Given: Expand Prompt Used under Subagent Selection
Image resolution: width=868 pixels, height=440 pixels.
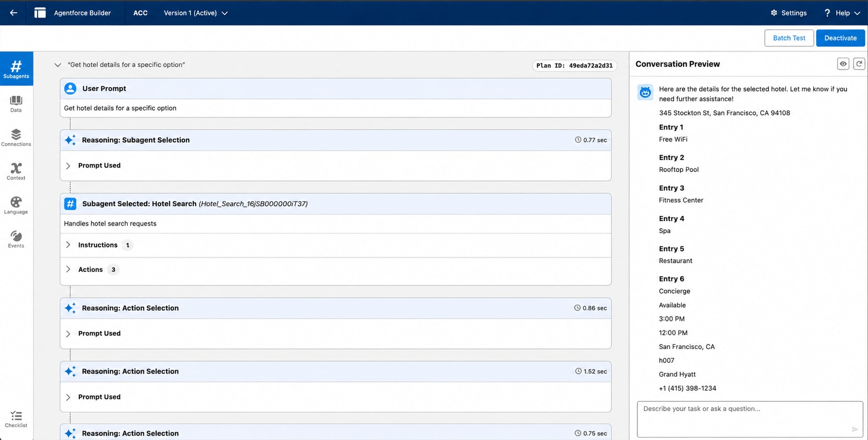Looking at the screenshot, I should click(x=68, y=166).
